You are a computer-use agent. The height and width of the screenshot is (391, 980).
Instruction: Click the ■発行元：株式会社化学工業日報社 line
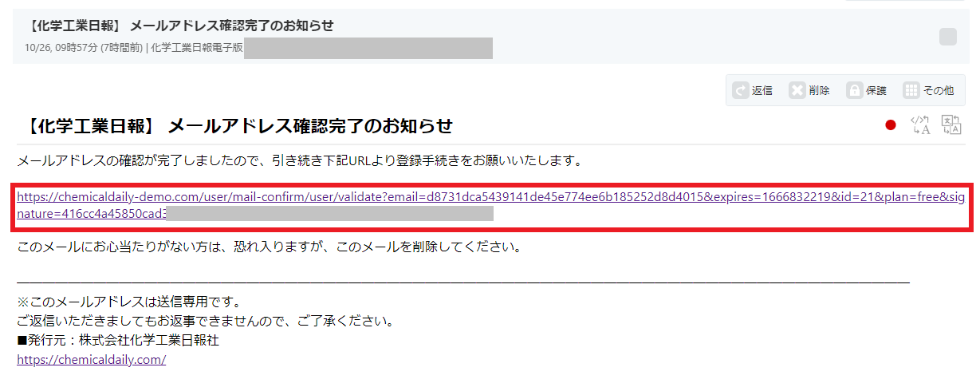(x=118, y=341)
